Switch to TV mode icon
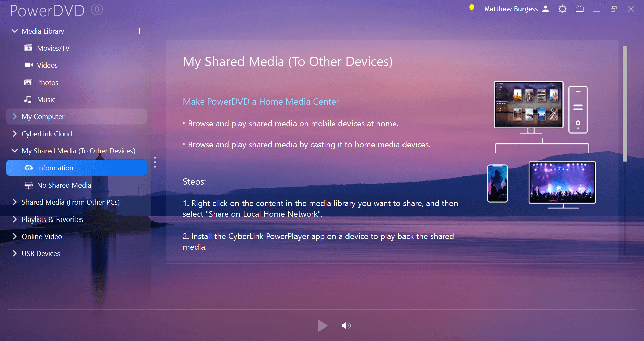The width and height of the screenshot is (644, 341). 580,9
